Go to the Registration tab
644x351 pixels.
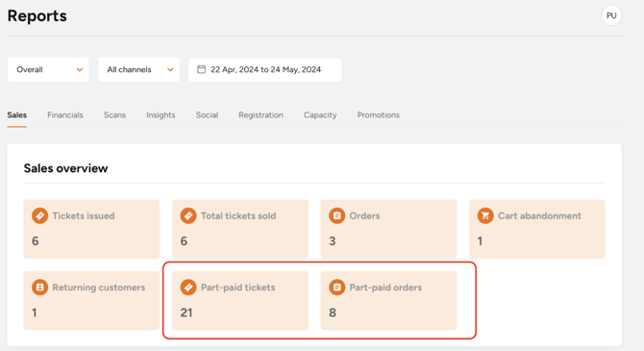coord(260,115)
